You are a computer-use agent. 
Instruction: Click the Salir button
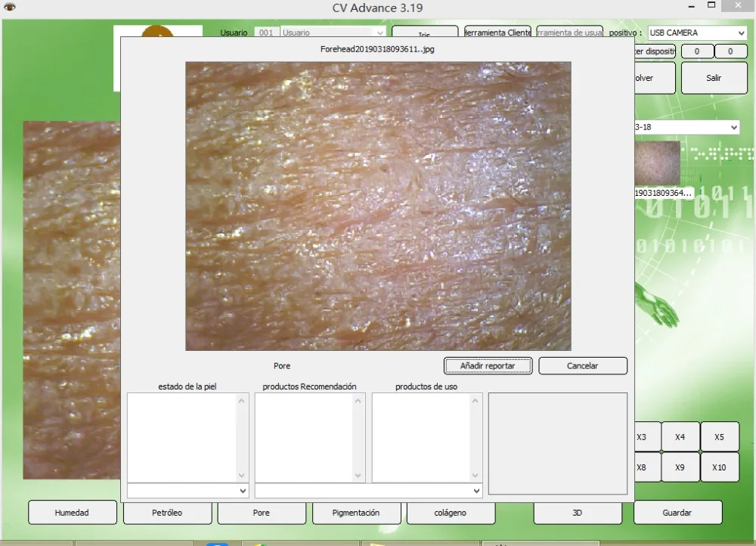[x=714, y=78]
